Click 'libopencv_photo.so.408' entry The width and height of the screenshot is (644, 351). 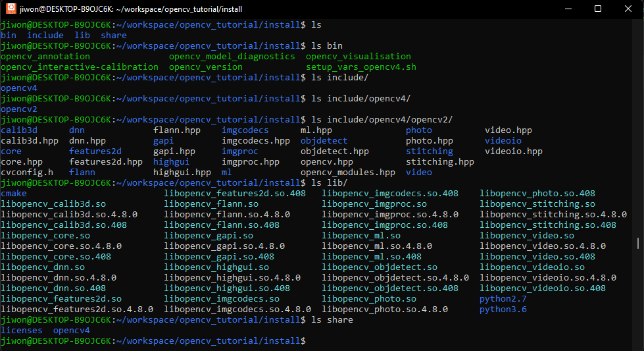537,194
